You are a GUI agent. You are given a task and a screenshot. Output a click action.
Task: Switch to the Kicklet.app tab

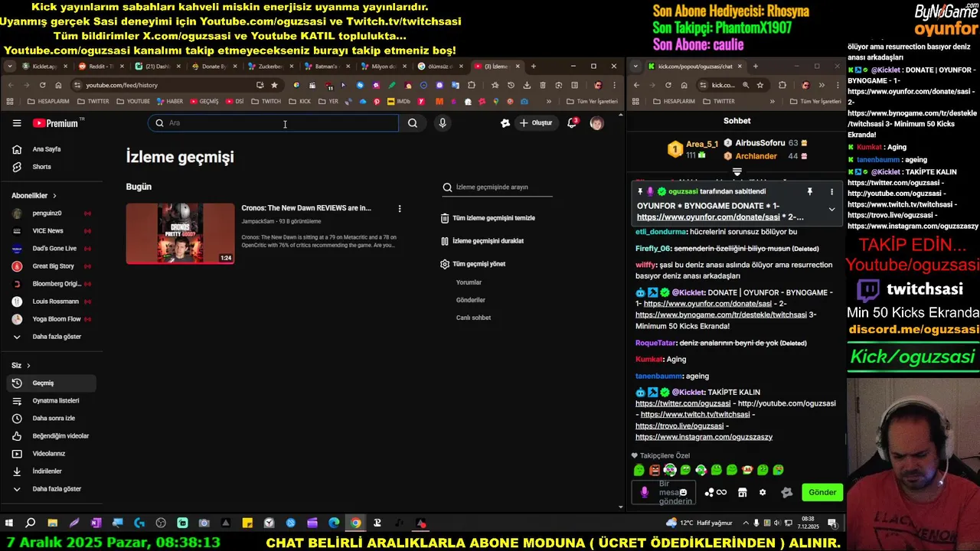[x=44, y=67]
